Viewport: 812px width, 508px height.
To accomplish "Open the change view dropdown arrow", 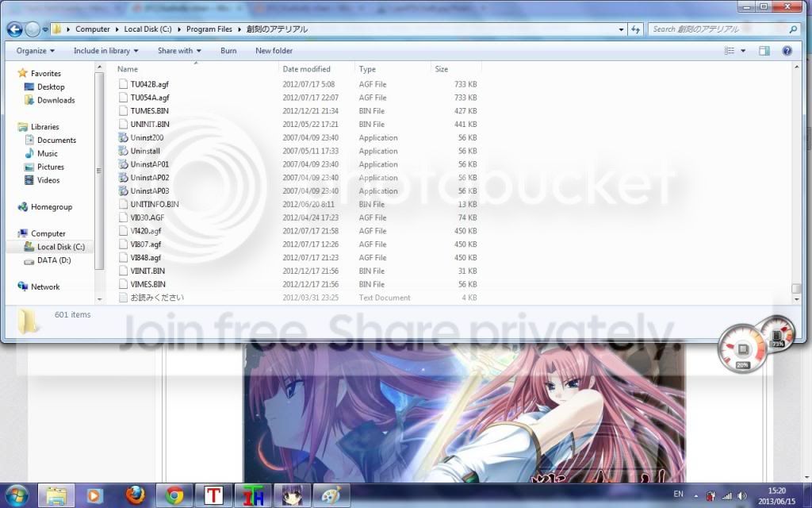I will [x=743, y=51].
